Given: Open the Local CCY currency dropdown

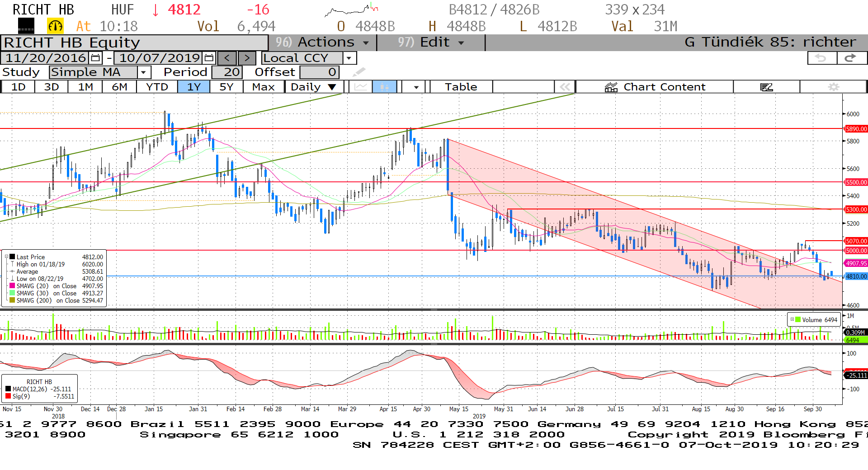Looking at the screenshot, I should (x=349, y=58).
